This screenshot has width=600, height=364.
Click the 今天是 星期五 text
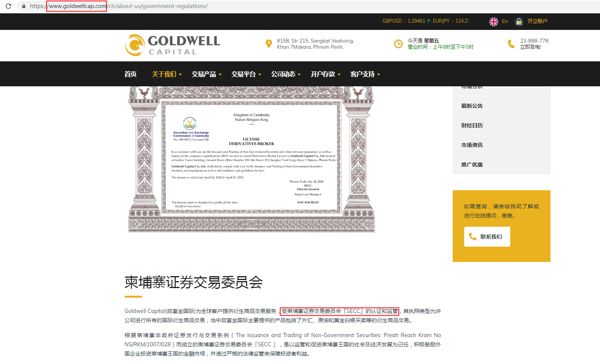423,41
